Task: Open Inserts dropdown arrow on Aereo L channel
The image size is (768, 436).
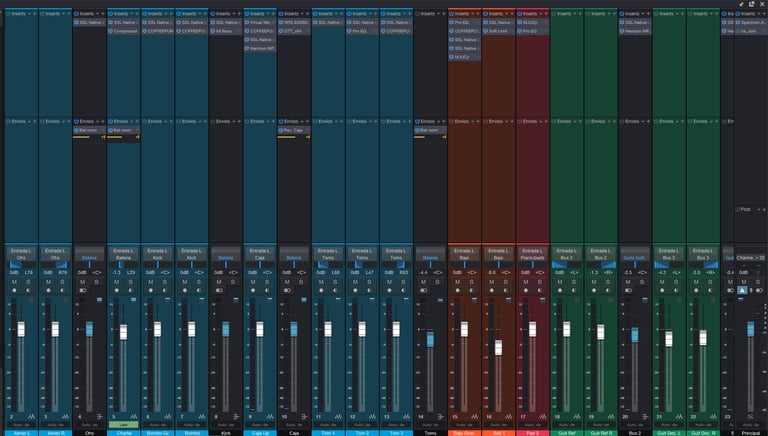Action: [29, 14]
